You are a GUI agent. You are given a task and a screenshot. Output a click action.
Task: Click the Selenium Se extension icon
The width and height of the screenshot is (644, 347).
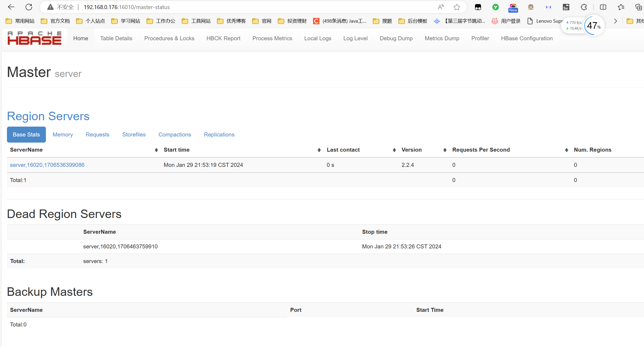point(566,7)
